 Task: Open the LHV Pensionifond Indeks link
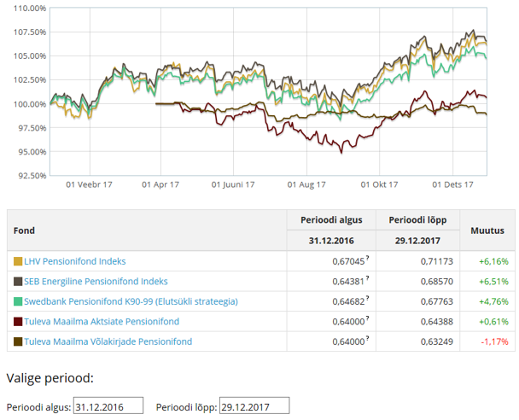point(76,260)
